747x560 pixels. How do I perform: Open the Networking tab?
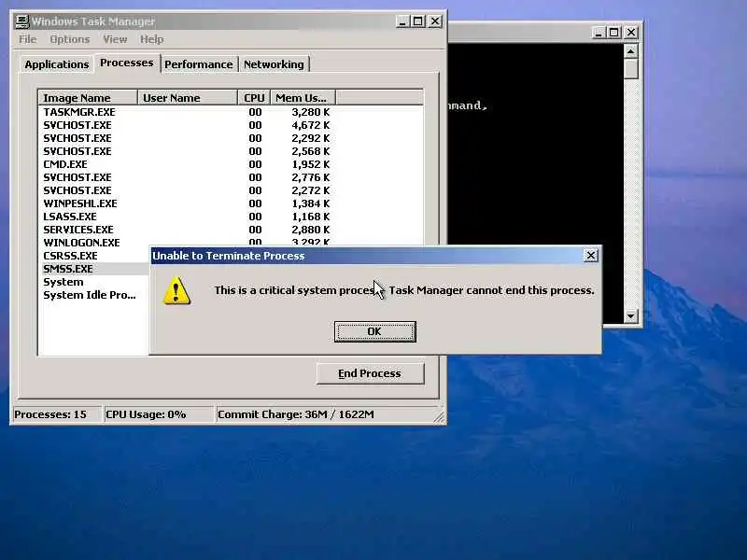point(274,64)
